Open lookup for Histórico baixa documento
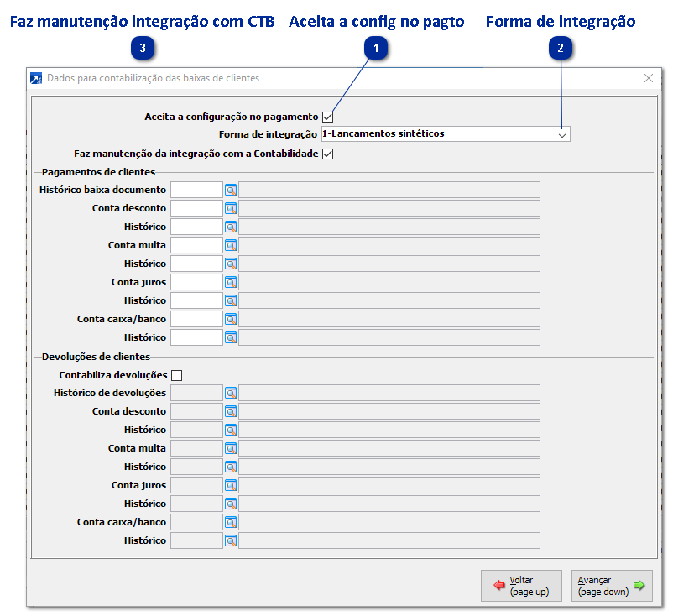Viewport: 673px width, 616px height. [232, 190]
